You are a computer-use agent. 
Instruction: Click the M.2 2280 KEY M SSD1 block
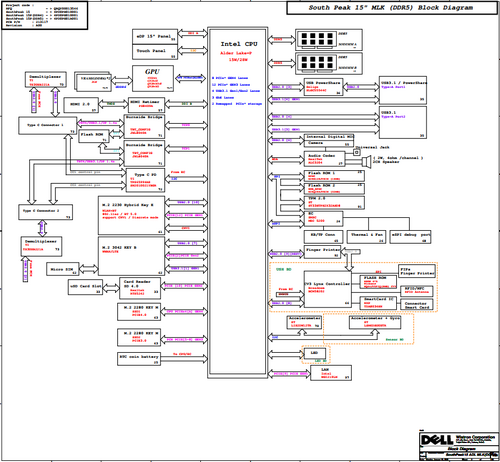tap(139, 312)
